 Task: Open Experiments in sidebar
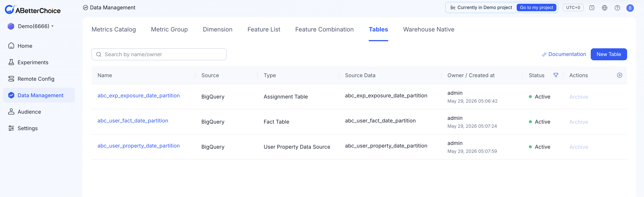click(x=39, y=62)
